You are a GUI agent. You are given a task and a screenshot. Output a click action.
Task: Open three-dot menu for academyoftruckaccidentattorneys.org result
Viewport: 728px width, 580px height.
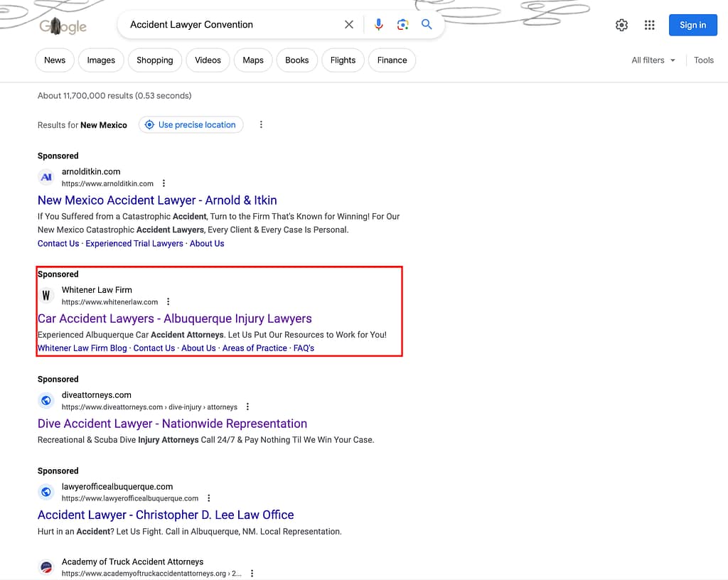tap(252, 573)
